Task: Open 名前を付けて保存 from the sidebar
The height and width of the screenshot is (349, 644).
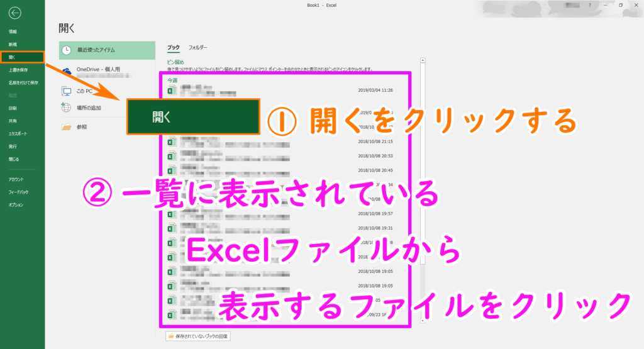Action: (23, 83)
